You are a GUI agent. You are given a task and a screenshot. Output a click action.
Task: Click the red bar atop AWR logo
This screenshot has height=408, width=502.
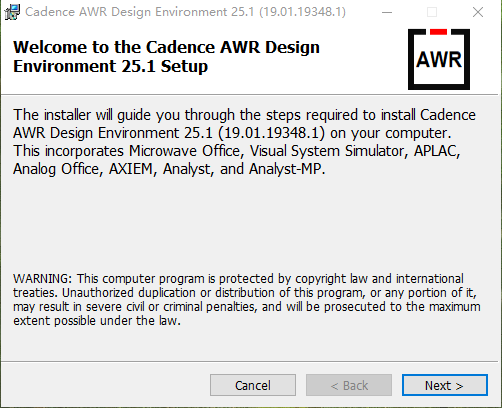point(438,32)
